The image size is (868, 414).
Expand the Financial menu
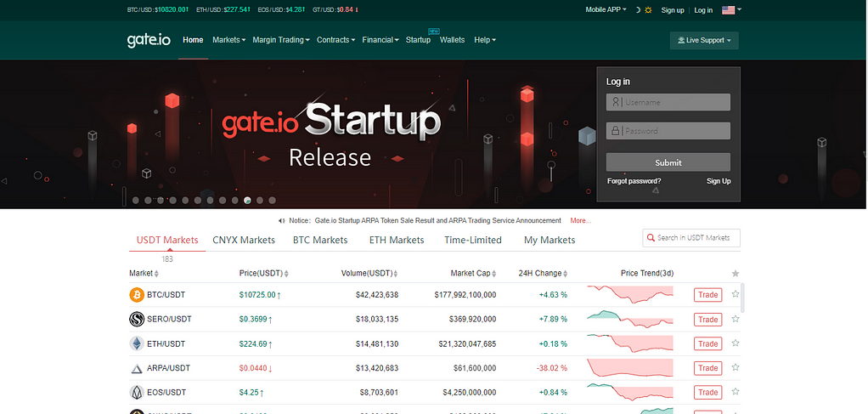click(380, 40)
